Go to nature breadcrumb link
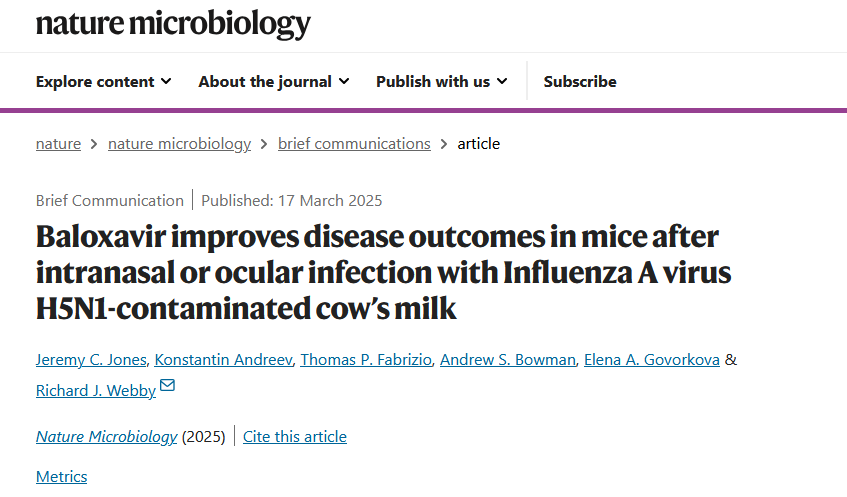Image resolution: width=847 pixels, height=497 pixels. (x=58, y=144)
